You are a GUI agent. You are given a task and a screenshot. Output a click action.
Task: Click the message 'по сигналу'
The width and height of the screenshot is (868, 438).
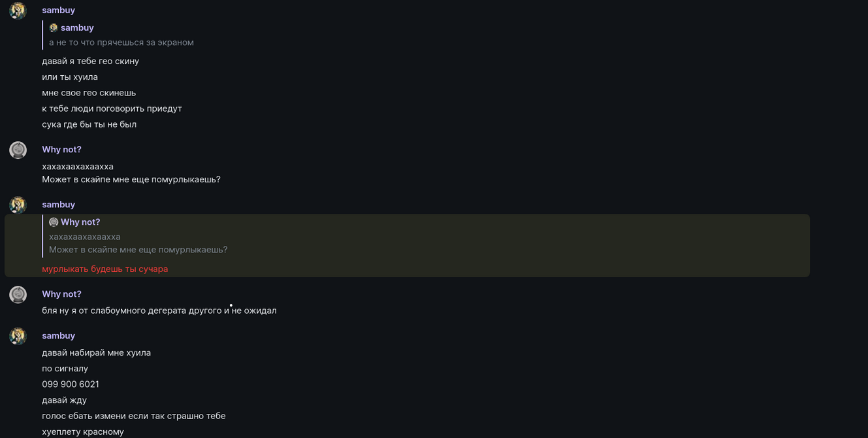(65, 369)
